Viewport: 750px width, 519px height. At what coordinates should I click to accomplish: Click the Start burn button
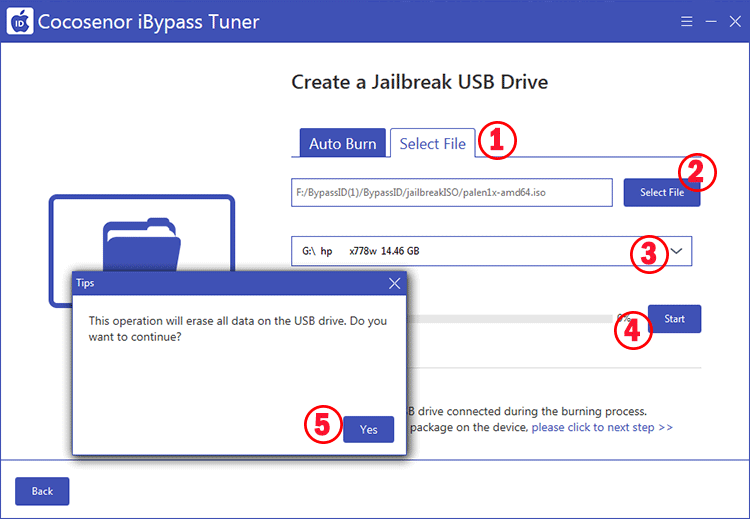[674, 319]
